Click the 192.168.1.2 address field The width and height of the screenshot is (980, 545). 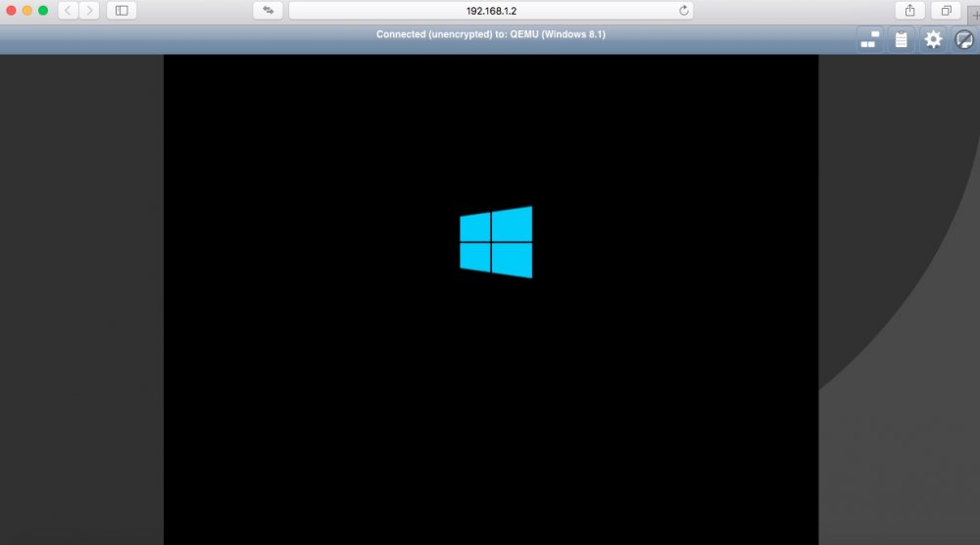(x=491, y=11)
